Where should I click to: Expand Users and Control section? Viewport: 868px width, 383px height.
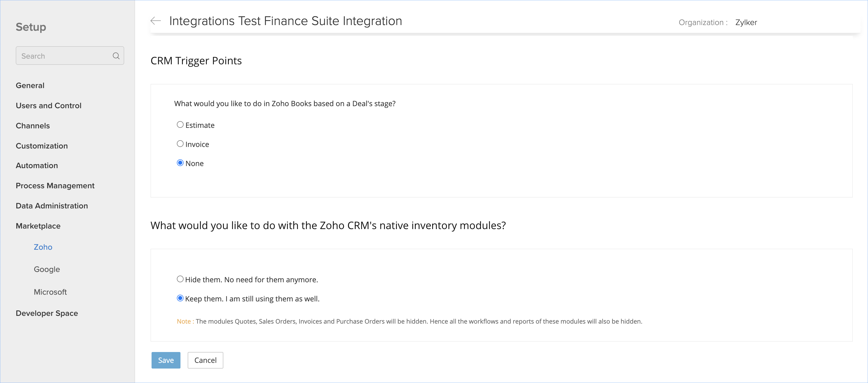(49, 106)
